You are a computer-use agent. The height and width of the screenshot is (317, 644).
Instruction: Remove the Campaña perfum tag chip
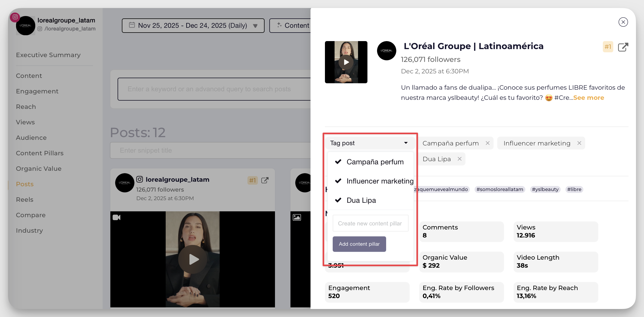(488, 143)
